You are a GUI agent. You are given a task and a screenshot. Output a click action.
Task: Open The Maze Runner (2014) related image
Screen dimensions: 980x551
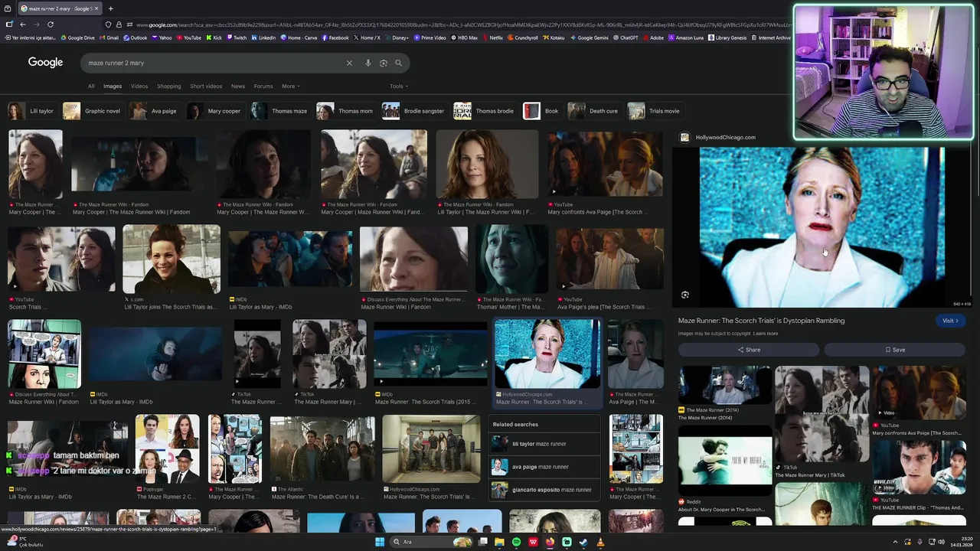click(724, 385)
